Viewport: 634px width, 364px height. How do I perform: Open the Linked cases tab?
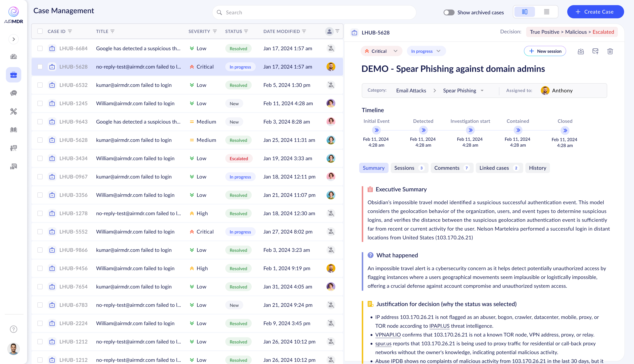(499, 168)
